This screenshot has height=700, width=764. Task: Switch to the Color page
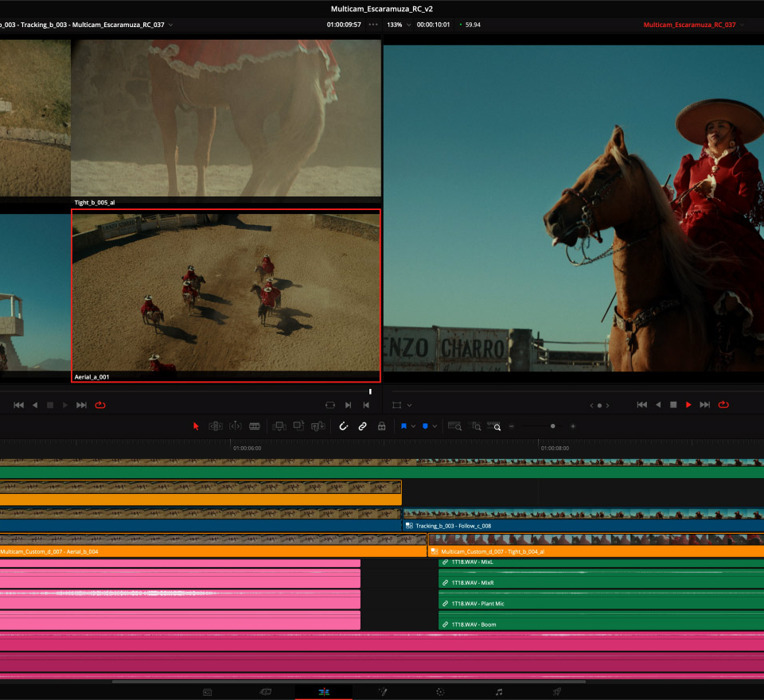[x=440, y=692]
